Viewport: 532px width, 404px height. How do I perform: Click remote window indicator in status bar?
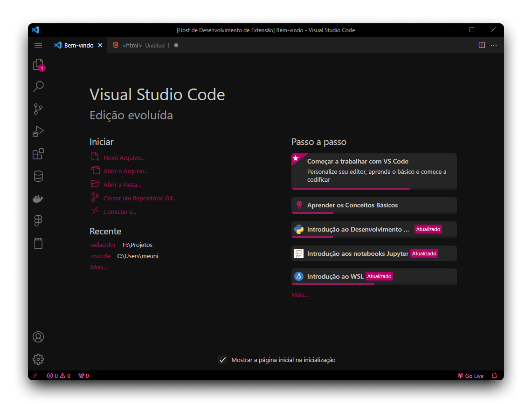tap(35, 376)
